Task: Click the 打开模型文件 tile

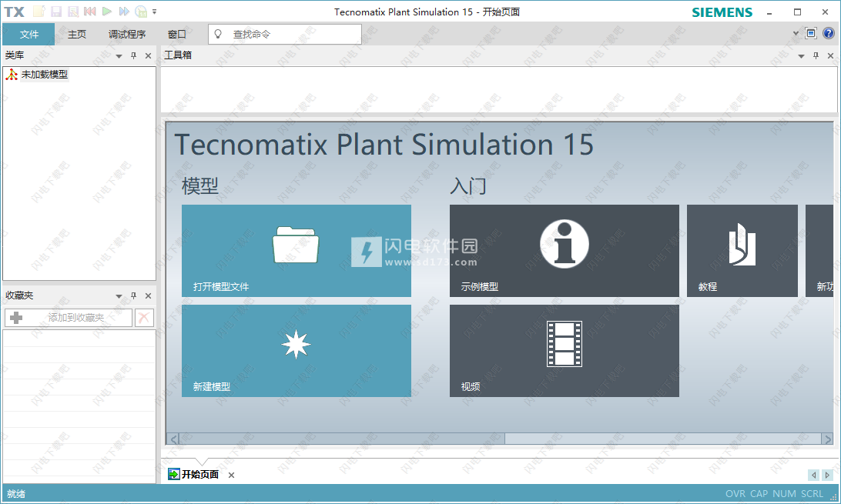Action: pyautogui.click(x=297, y=251)
